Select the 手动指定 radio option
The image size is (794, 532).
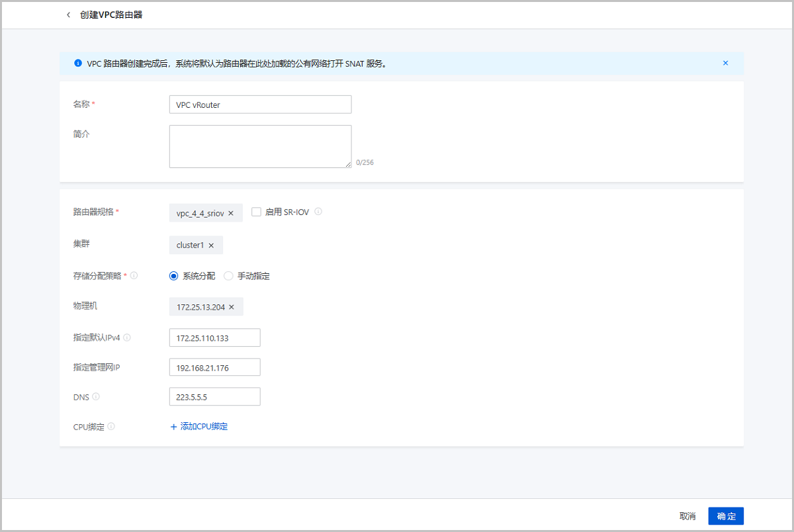[229, 276]
